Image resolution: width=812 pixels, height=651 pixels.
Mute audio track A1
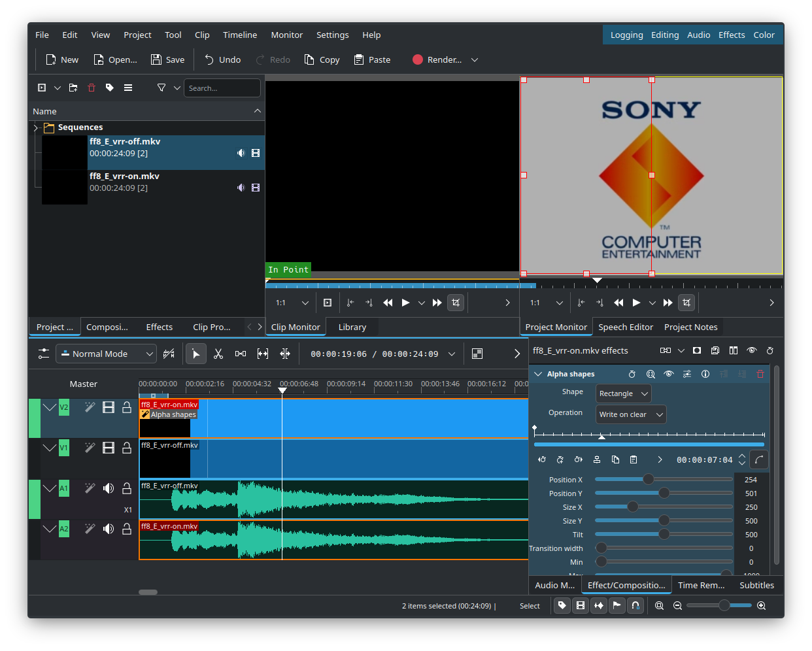point(109,488)
